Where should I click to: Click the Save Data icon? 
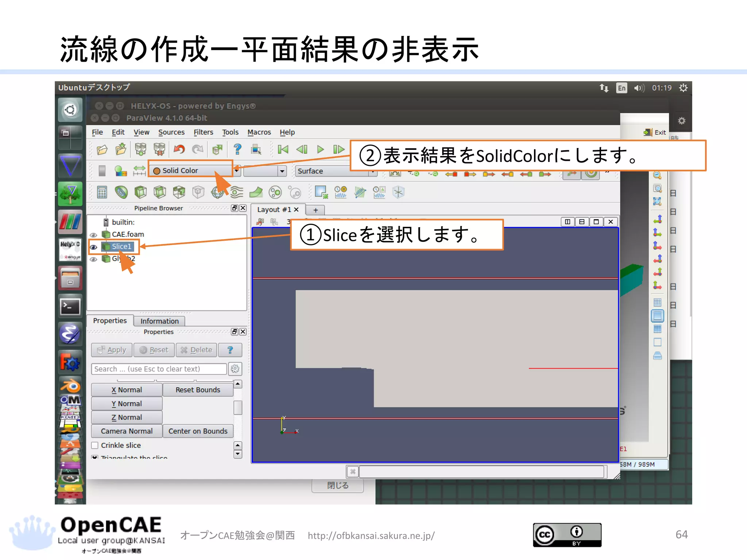121,149
